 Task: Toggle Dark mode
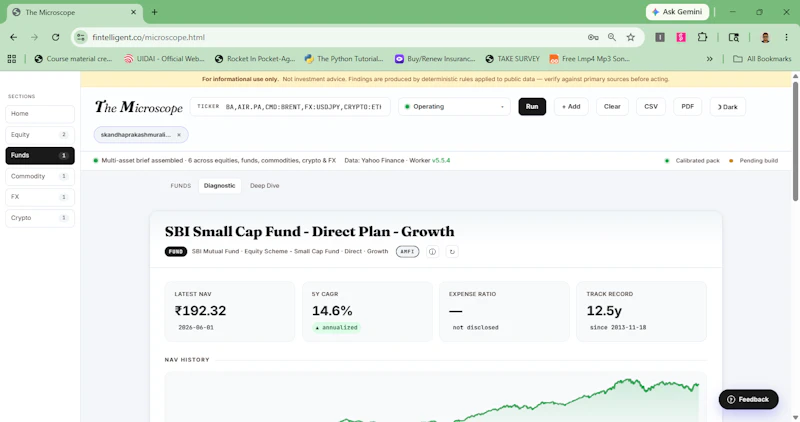[x=728, y=107]
